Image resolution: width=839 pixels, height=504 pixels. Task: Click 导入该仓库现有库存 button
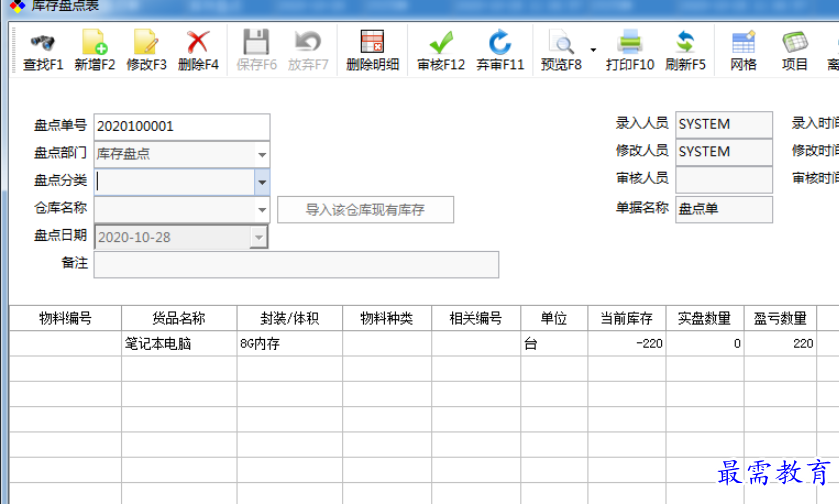365,210
